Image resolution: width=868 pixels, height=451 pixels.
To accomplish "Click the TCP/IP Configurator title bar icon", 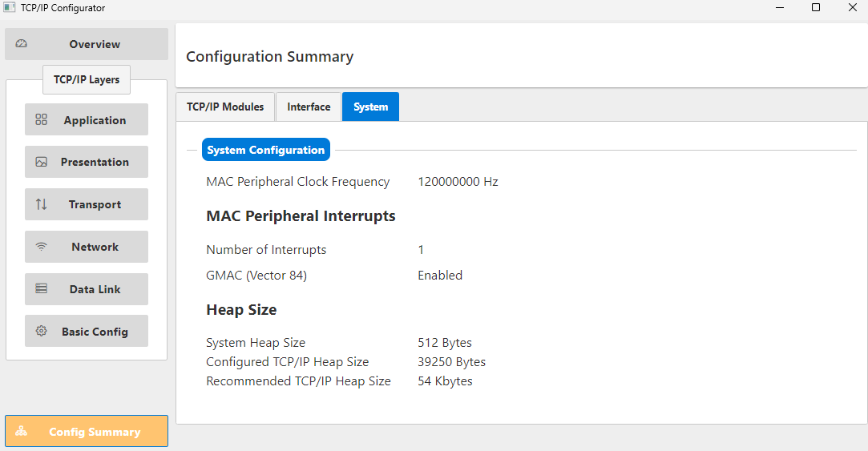I will [10, 8].
